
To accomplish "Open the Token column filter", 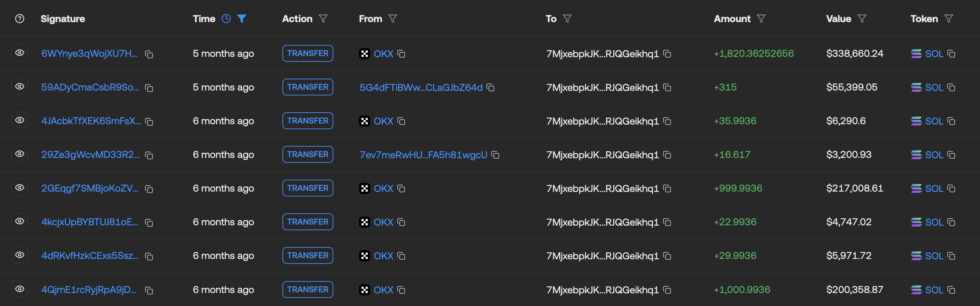I will click(949, 19).
